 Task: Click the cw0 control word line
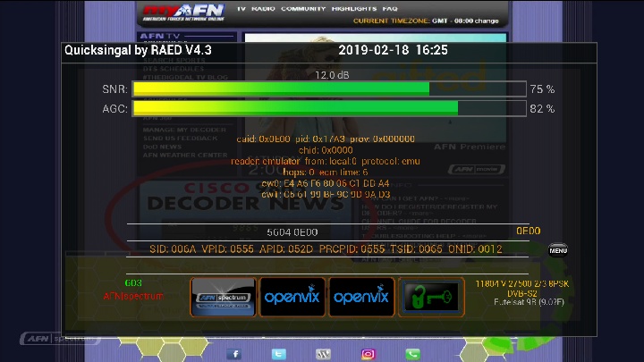click(x=326, y=183)
